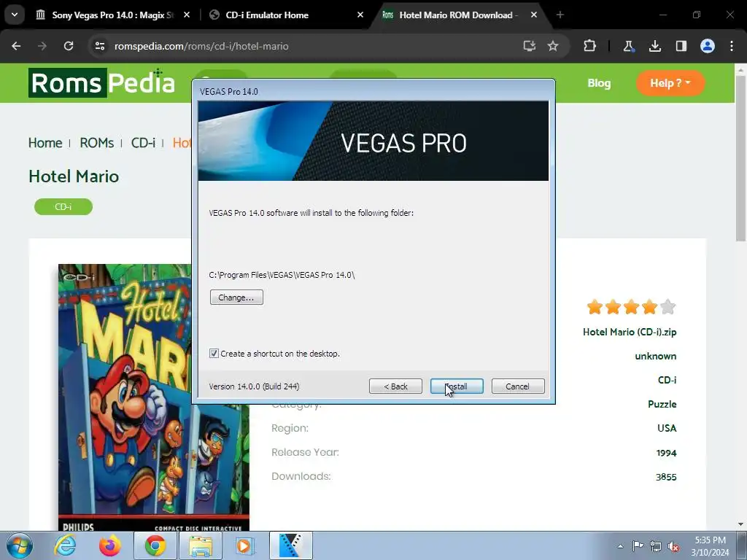
Task: Go forward one page in Chrome
Action: (x=42, y=46)
